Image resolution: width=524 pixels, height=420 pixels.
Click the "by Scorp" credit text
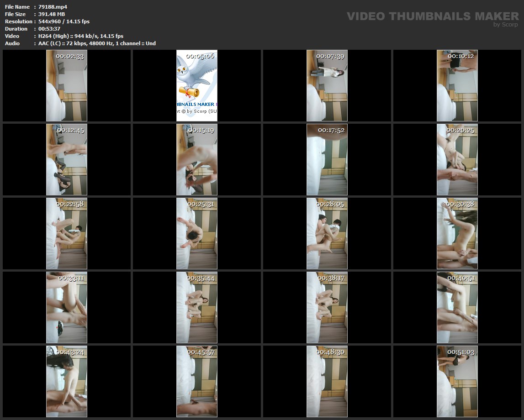505,25
